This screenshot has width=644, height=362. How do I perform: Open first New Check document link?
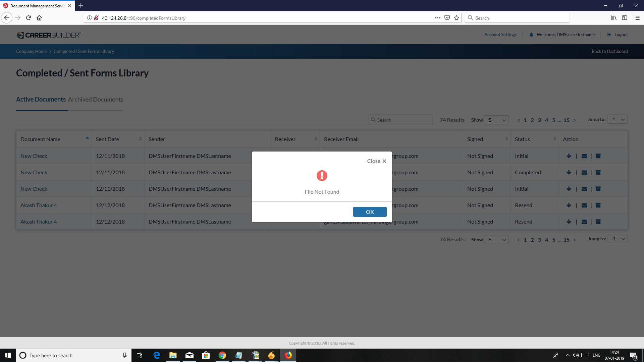click(34, 156)
